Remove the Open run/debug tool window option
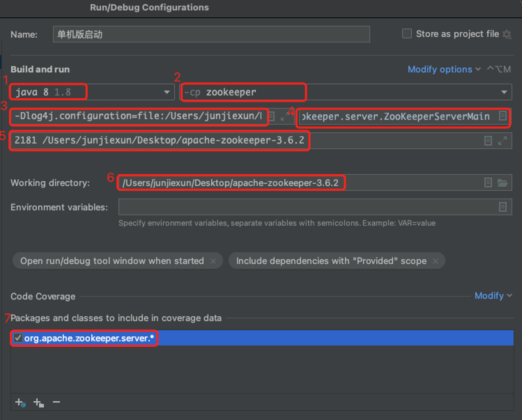 point(213,261)
